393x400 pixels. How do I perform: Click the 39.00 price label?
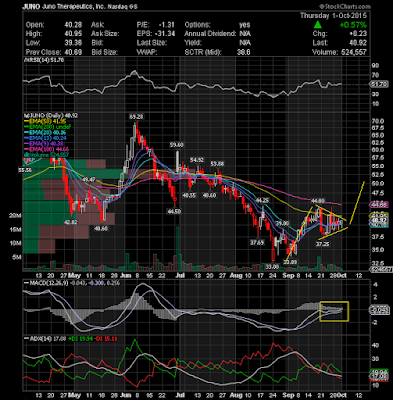click(282, 223)
